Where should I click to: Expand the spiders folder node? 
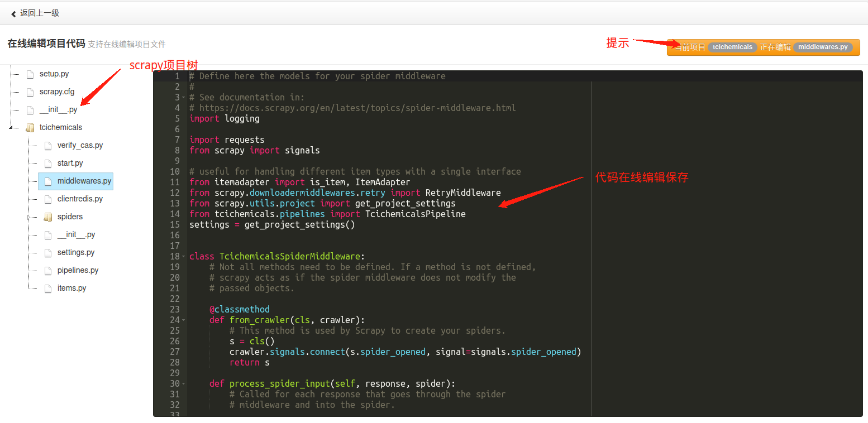pyautogui.click(x=30, y=217)
